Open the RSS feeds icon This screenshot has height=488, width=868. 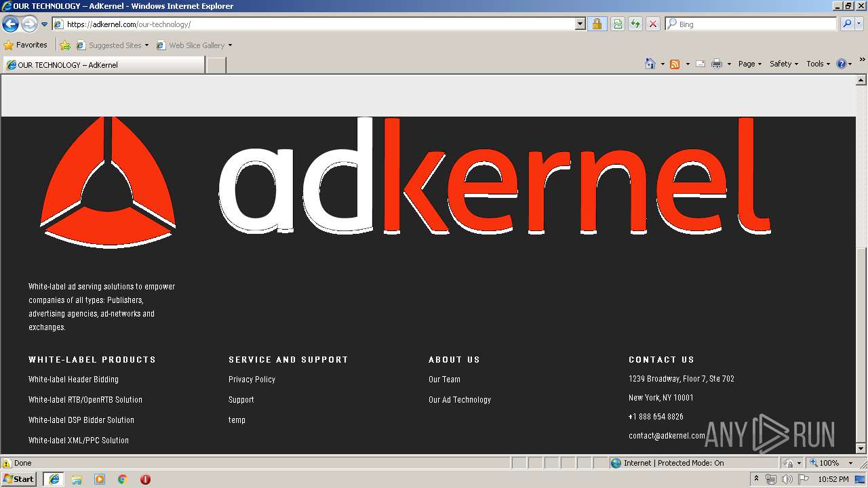click(x=675, y=64)
